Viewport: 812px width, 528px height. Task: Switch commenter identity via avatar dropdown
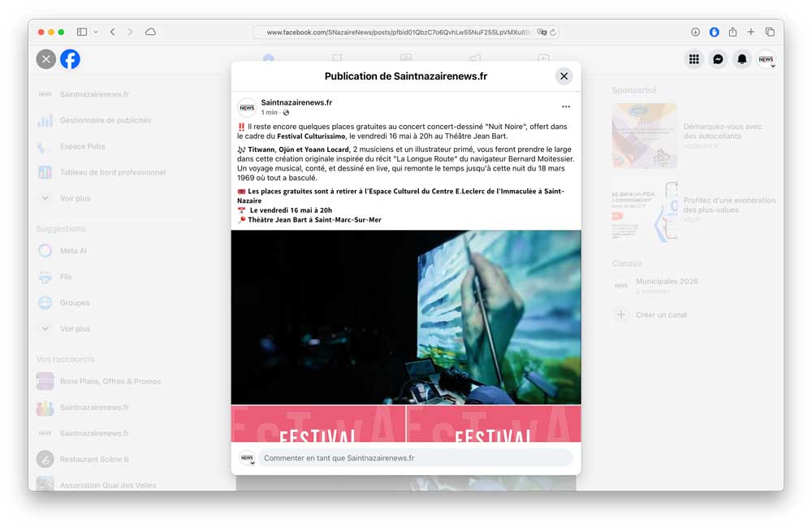tap(247, 458)
